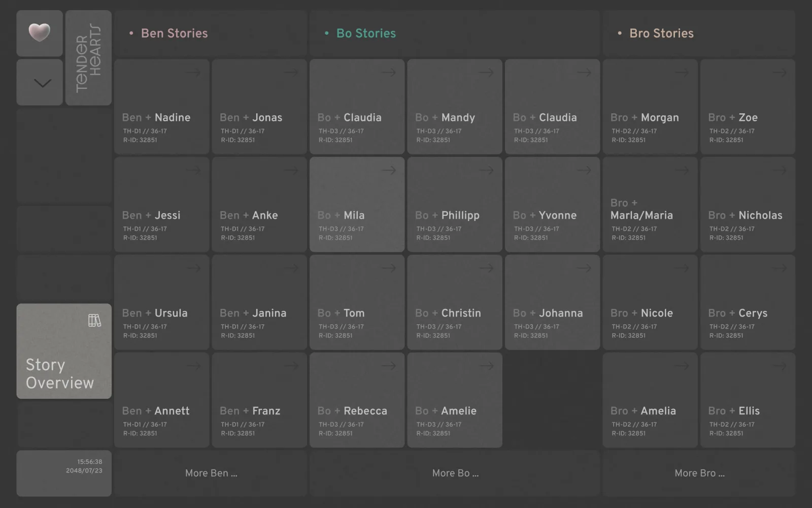This screenshot has width=812, height=508.
Task: Show more stories with More Bro
Action: point(699,473)
